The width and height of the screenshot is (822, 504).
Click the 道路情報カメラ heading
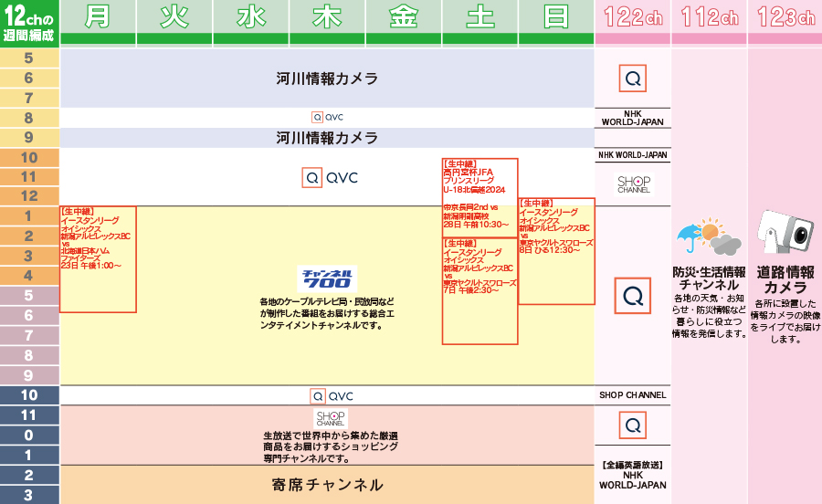(x=785, y=279)
